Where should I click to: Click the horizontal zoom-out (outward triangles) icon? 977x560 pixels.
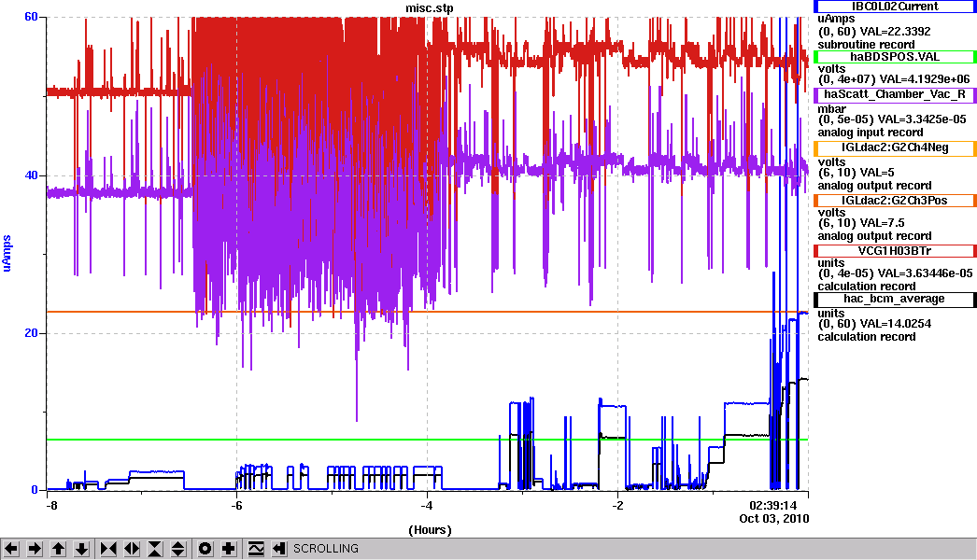click(132, 549)
